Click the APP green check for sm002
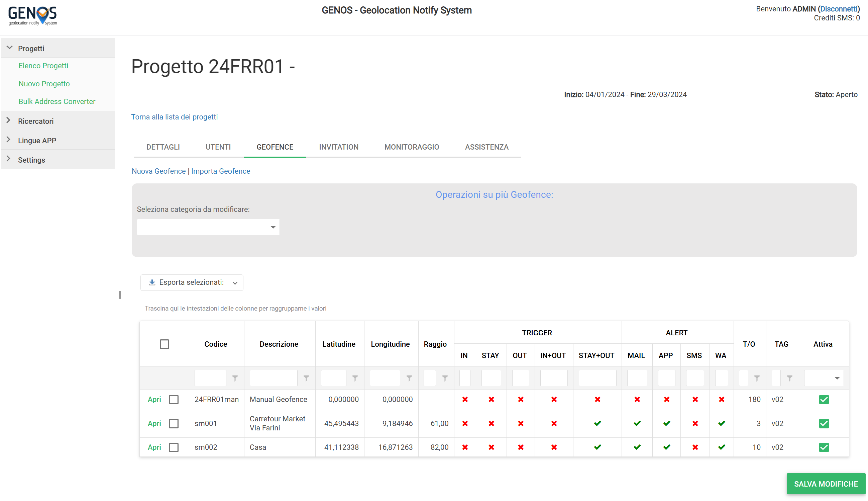 pyautogui.click(x=667, y=447)
